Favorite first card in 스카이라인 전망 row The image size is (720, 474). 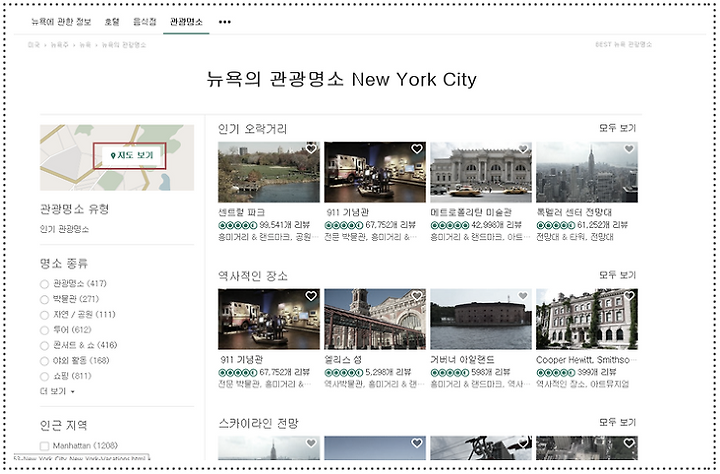coord(311,443)
